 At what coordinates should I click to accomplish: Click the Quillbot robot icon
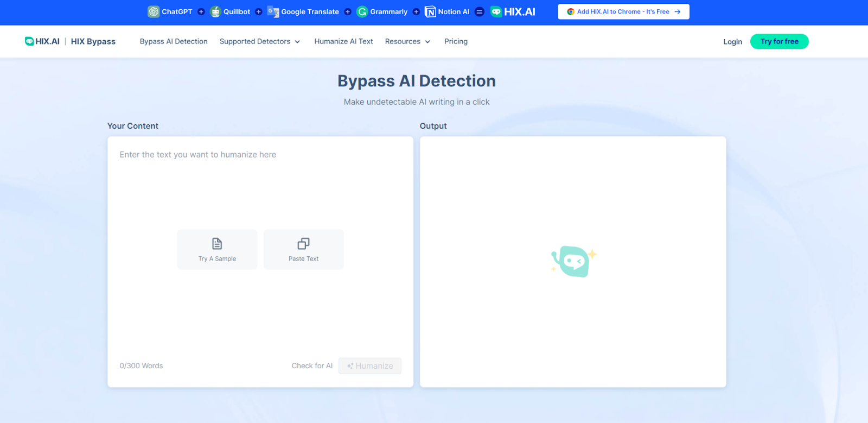click(x=215, y=11)
